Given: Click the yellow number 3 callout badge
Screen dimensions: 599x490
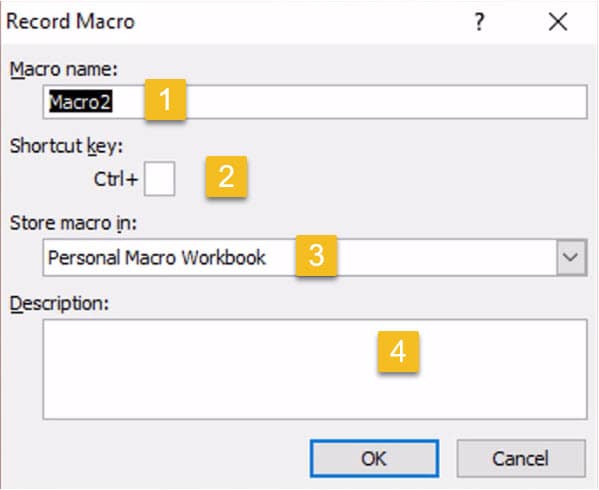Looking at the screenshot, I should (x=316, y=255).
